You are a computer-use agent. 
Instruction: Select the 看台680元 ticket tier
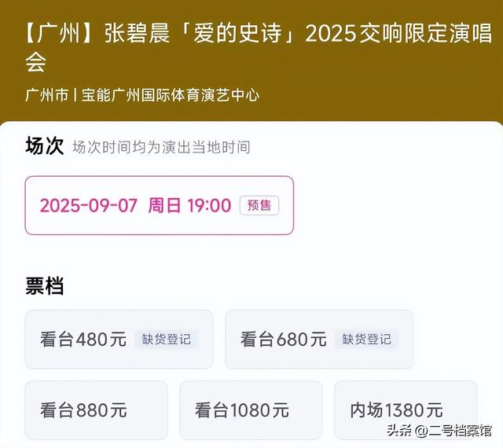tap(284, 340)
